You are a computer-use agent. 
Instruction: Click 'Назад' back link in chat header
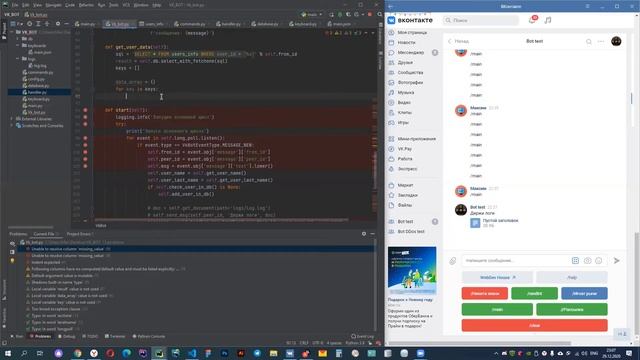coord(459,41)
